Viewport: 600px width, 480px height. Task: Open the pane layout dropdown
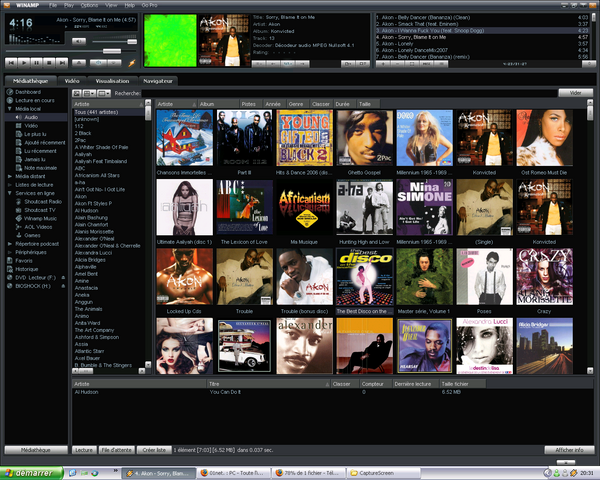(104, 93)
